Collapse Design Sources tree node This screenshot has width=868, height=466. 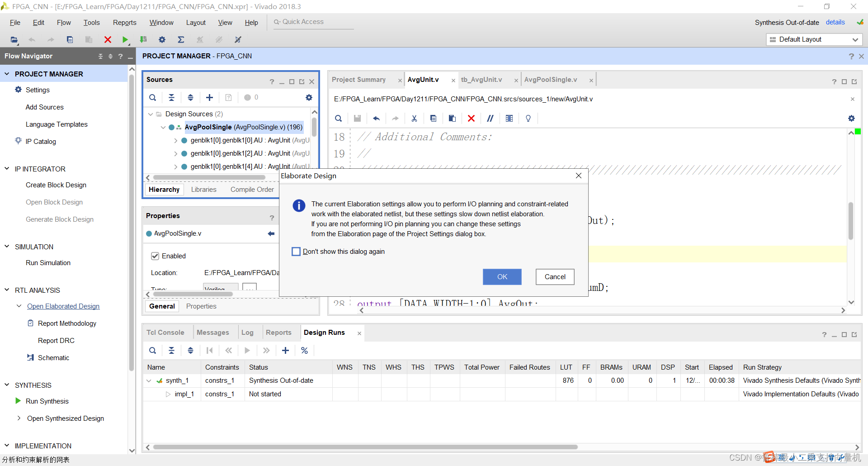pos(151,114)
